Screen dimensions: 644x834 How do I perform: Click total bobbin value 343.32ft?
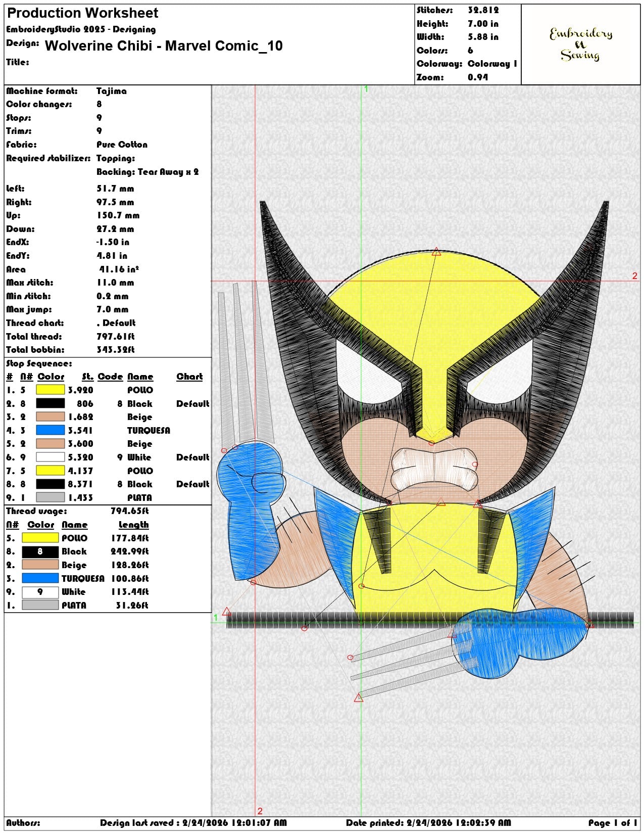(x=115, y=350)
